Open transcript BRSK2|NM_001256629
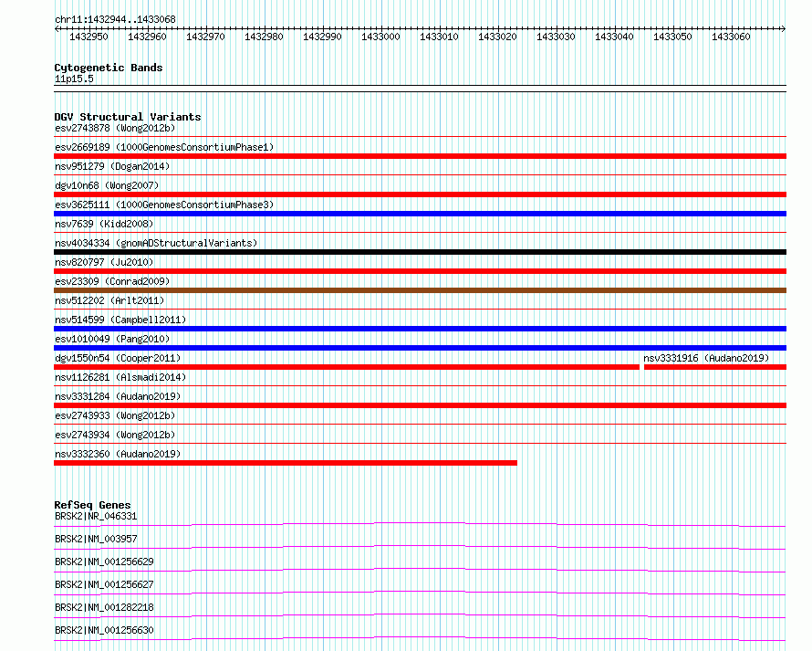The image size is (812, 651). (104, 562)
